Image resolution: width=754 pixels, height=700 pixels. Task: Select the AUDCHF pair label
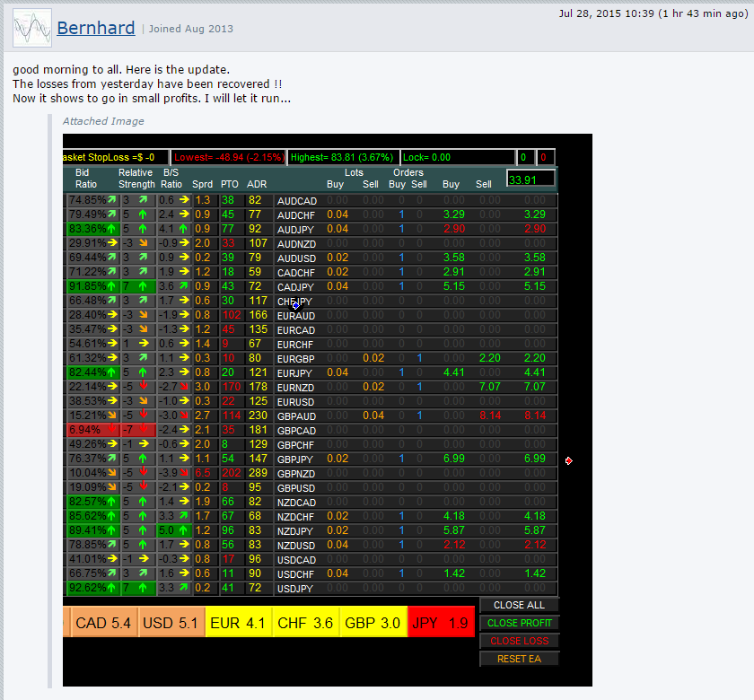coord(295,215)
